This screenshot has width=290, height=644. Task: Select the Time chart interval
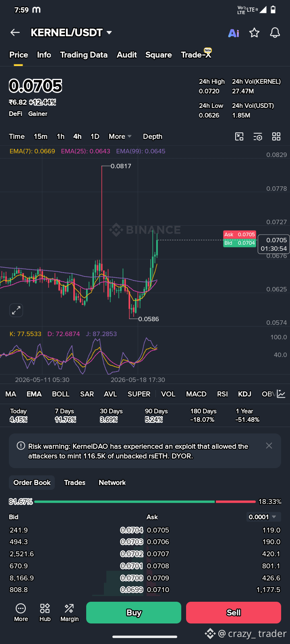click(17, 136)
